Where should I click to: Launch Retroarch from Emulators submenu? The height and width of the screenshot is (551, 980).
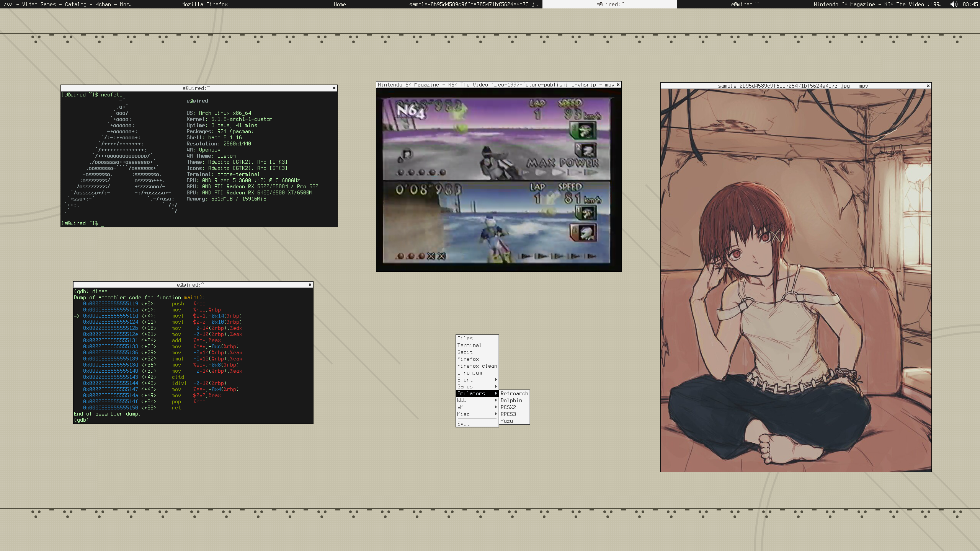(514, 393)
